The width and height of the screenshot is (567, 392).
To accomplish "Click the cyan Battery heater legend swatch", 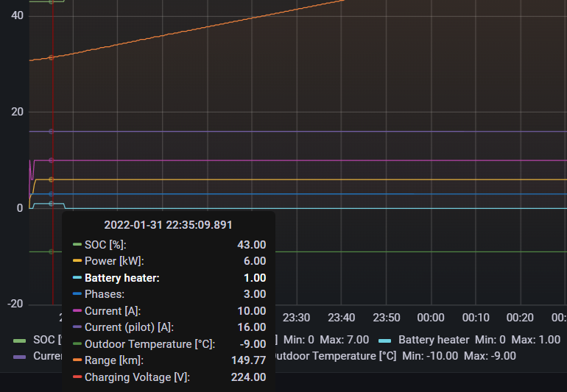I will 384,340.
